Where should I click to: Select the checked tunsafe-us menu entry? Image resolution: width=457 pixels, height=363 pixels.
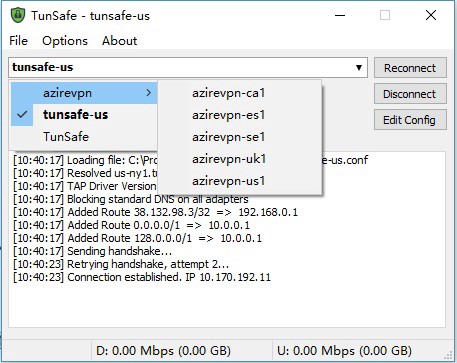(x=84, y=115)
